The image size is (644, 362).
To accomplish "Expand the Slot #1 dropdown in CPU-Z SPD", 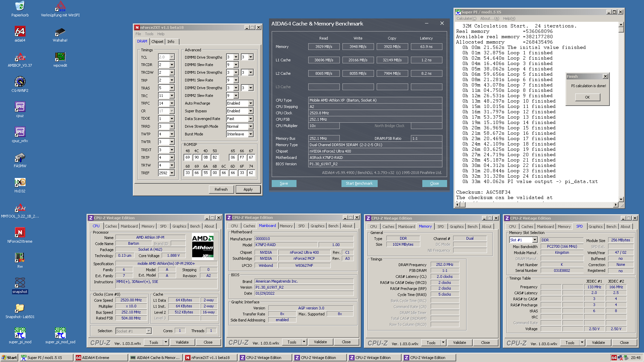I will pyautogui.click(x=535, y=240).
